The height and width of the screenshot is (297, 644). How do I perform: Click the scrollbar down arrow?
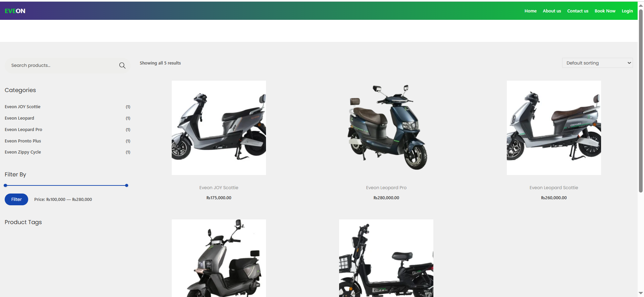click(x=641, y=293)
